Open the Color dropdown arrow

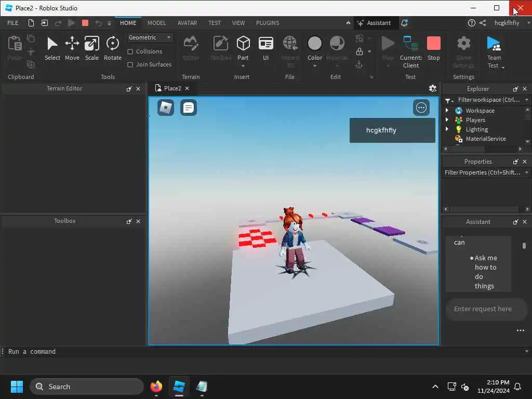(x=314, y=66)
